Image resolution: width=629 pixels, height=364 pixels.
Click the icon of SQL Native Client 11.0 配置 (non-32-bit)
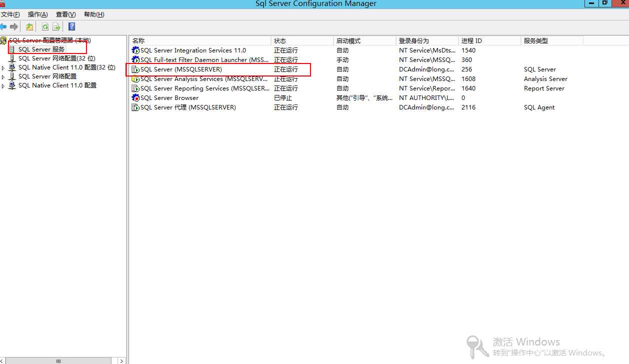pyautogui.click(x=12, y=85)
